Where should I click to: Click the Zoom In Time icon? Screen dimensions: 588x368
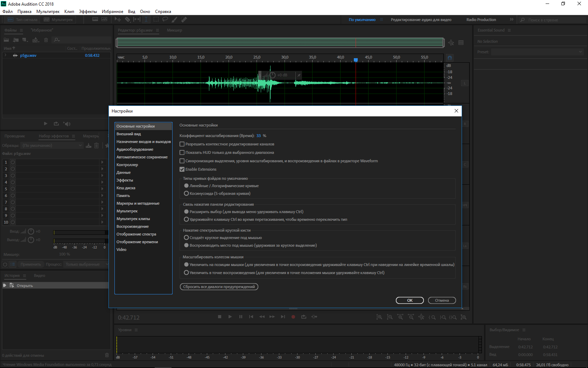pos(400,317)
